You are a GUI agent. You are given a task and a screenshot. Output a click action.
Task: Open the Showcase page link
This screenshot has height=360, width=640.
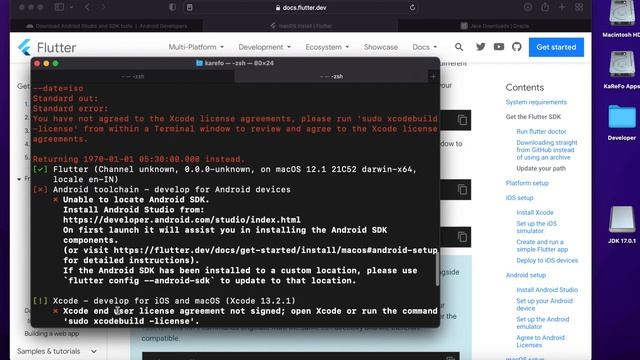pyautogui.click(x=380, y=47)
